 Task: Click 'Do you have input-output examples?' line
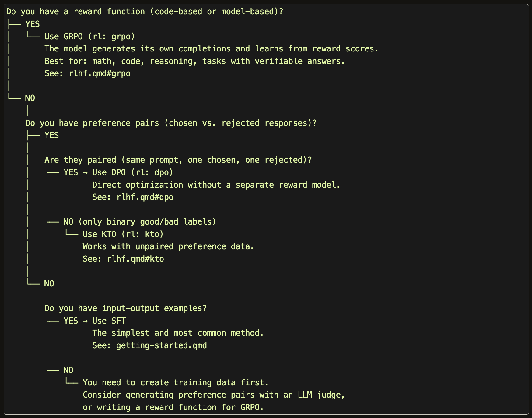coord(126,308)
